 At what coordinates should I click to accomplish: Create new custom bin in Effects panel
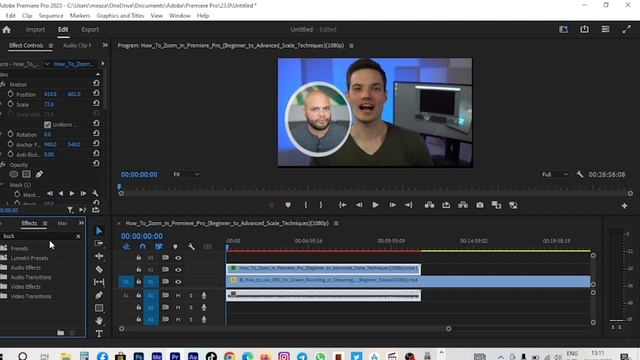[x=60, y=333]
